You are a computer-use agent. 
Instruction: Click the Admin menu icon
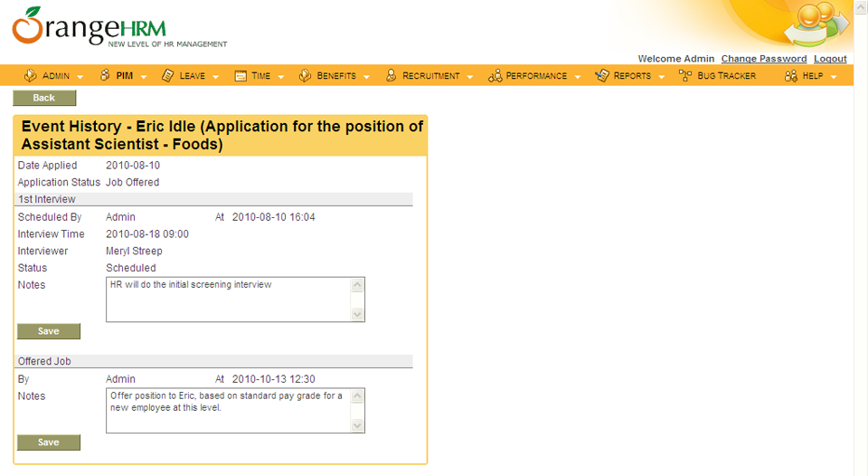tap(31, 75)
